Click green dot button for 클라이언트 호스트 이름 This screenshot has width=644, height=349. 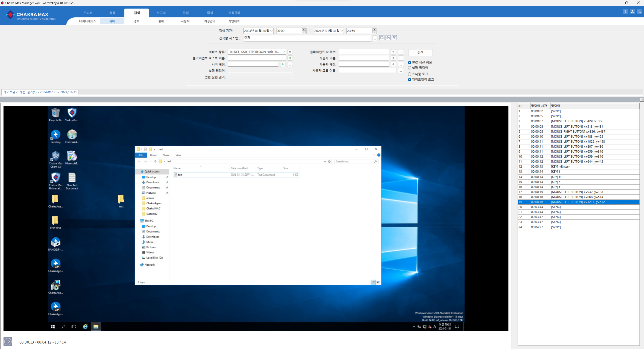(x=290, y=58)
